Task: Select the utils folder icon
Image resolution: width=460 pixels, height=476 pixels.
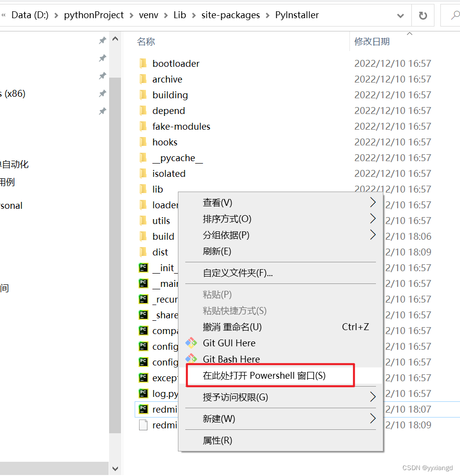Action: point(143,221)
